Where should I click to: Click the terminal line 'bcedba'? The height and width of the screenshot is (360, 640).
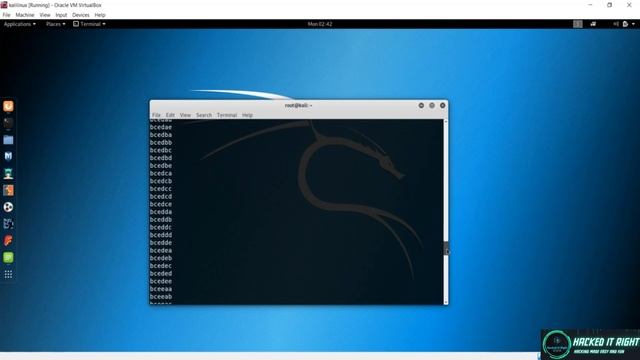tap(161, 135)
